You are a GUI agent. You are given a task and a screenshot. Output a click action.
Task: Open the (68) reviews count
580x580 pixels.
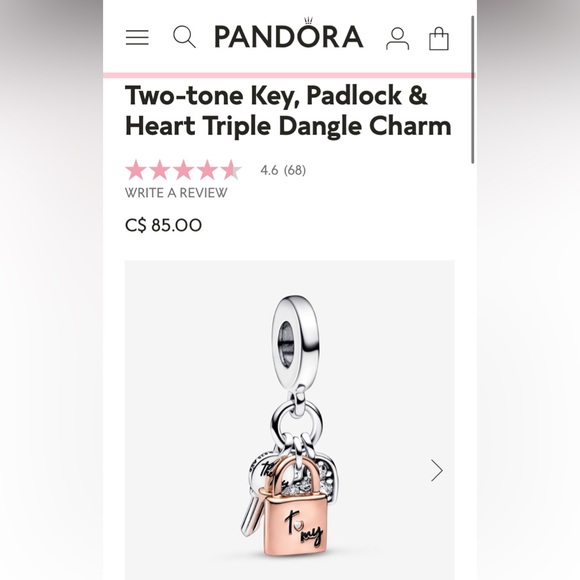[x=295, y=170]
